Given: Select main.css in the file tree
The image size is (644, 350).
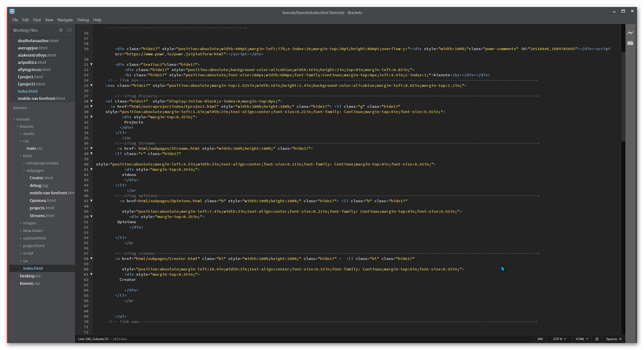Looking at the screenshot, I should coord(34,148).
